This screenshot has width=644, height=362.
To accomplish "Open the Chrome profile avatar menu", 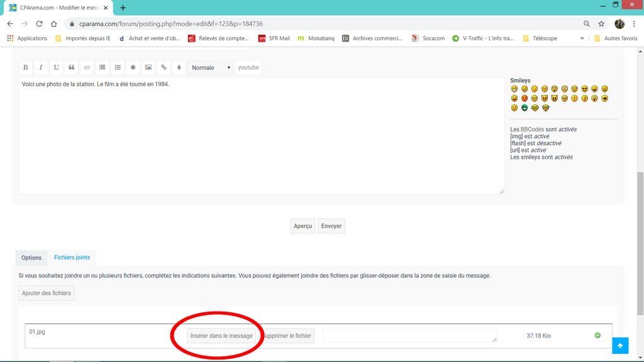I will point(619,24).
